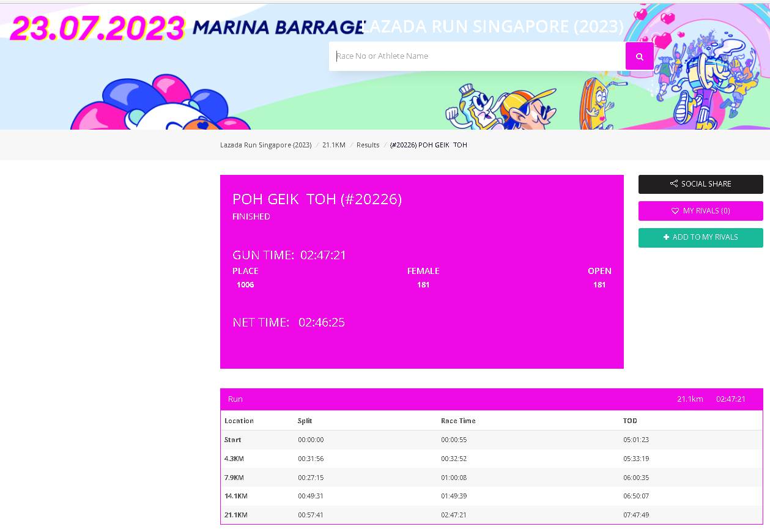The image size is (770, 532).
Task: Select the (#20226) POH GEIK TOH breadcrumb
Action: [429, 145]
